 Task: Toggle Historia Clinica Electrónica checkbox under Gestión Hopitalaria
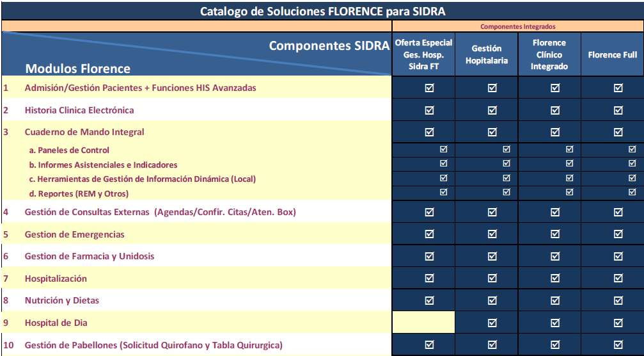[x=492, y=109]
